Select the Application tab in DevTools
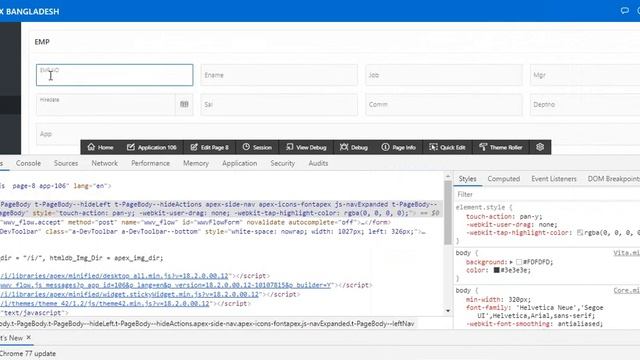Viewport: 640px width, 360px height. point(240,163)
